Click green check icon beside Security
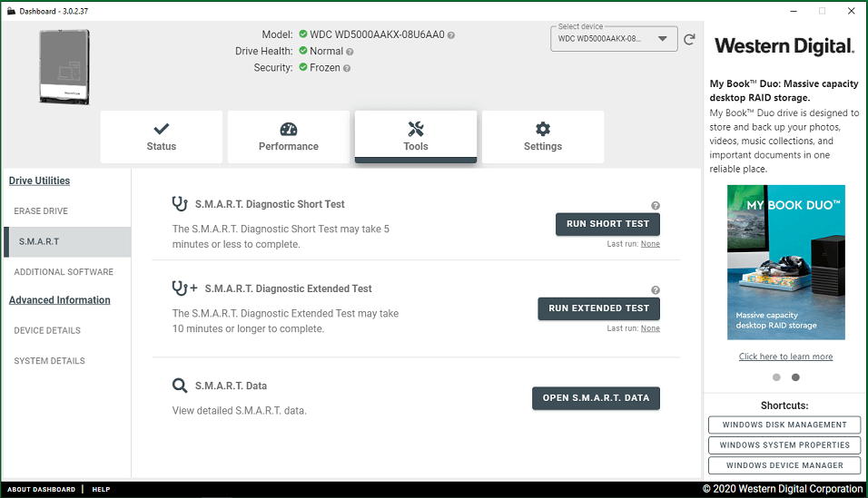 click(x=303, y=67)
